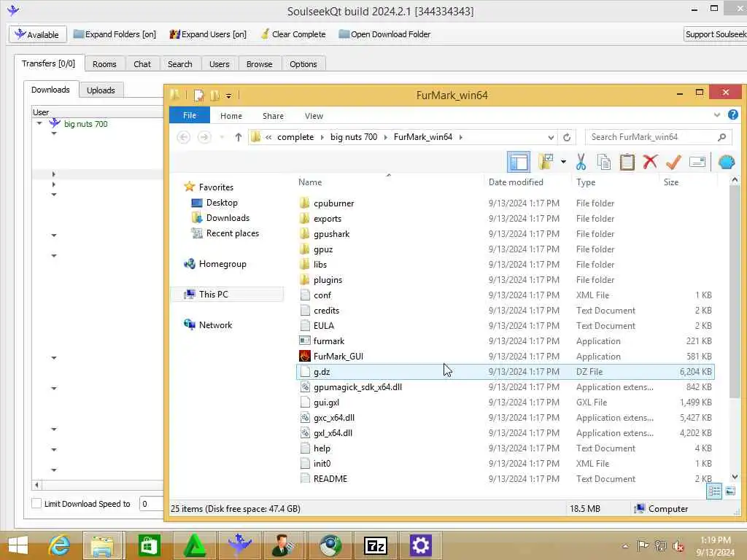
Task: Switch to Soulseek Search tab
Action: pos(179,64)
